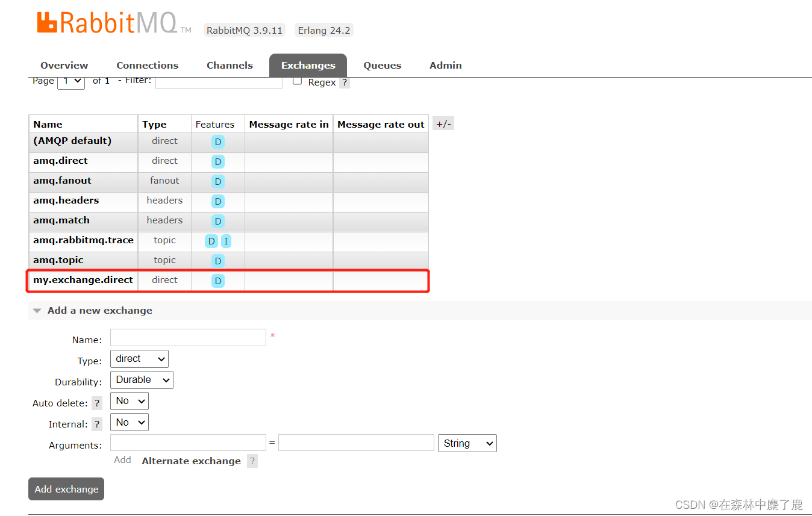Click the Erlang 24.2 version label

324,31
